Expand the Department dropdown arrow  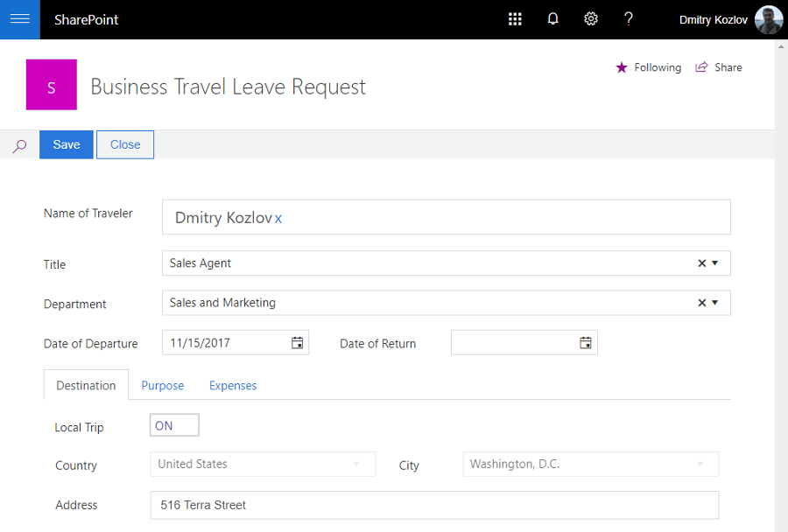tap(715, 303)
